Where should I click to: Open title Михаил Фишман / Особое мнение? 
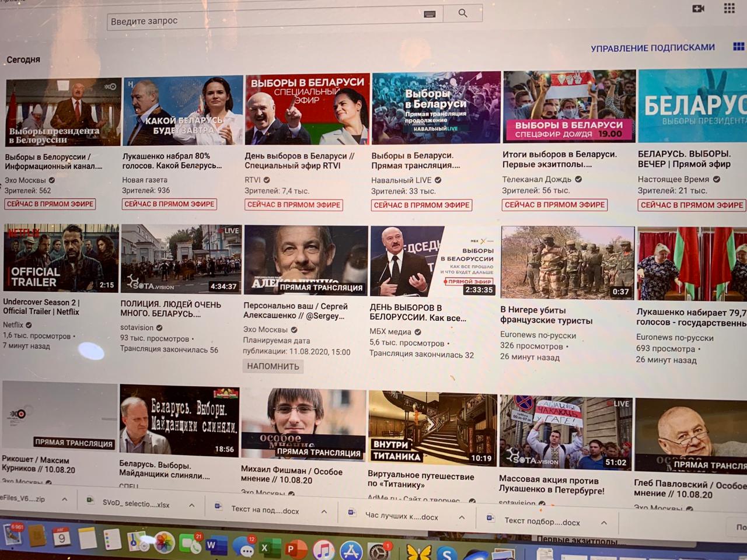[292, 475]
